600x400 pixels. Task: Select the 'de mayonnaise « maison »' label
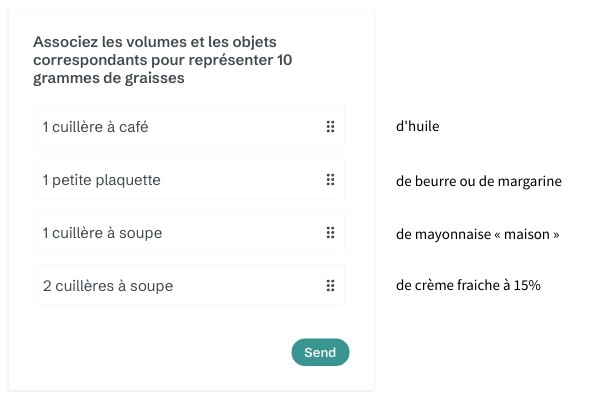pyautogui.click(x=477, y=234)
